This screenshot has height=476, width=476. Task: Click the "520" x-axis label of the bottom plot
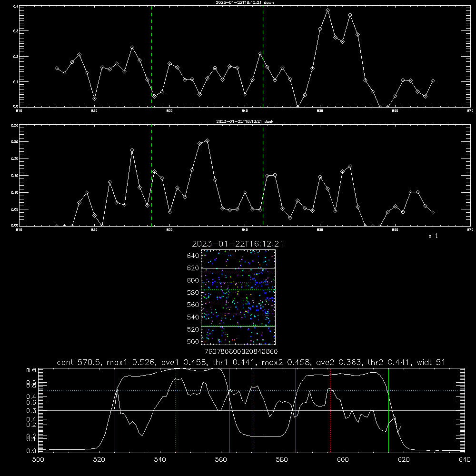tap(99, 460)
